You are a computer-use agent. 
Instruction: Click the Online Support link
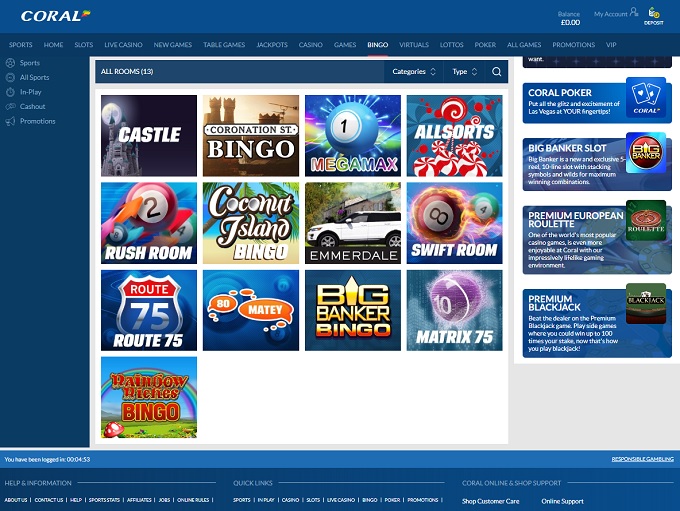[562, 501]
